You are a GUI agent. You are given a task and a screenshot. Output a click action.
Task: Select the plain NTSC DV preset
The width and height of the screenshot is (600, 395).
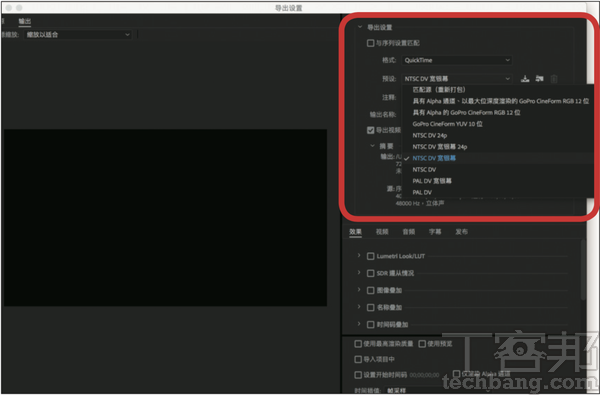pyautogui.click(x=497, y=170)
